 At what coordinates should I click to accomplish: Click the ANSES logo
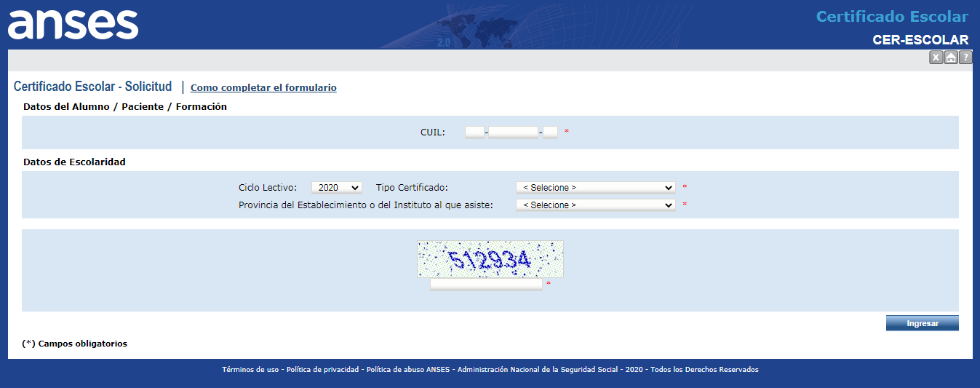73,24
